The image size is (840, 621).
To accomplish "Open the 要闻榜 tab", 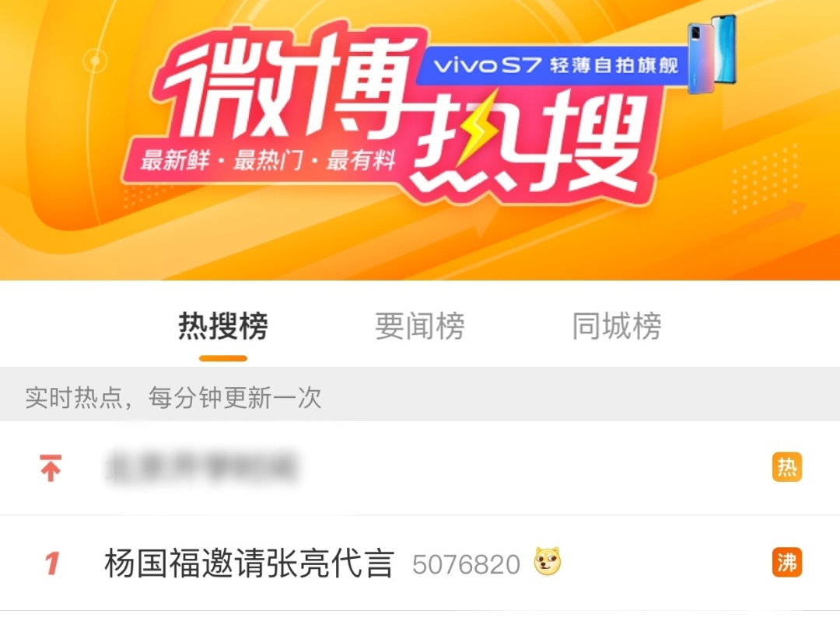I will click(419, 326).
